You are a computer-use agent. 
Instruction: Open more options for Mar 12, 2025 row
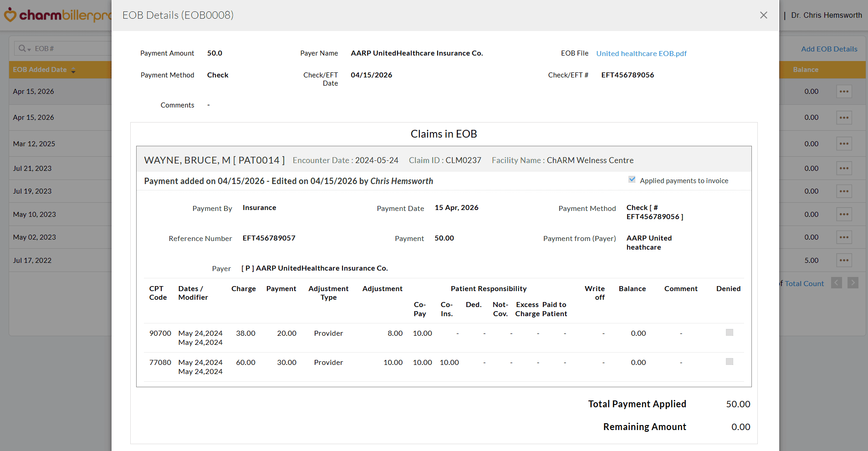(x=844, y=144)
